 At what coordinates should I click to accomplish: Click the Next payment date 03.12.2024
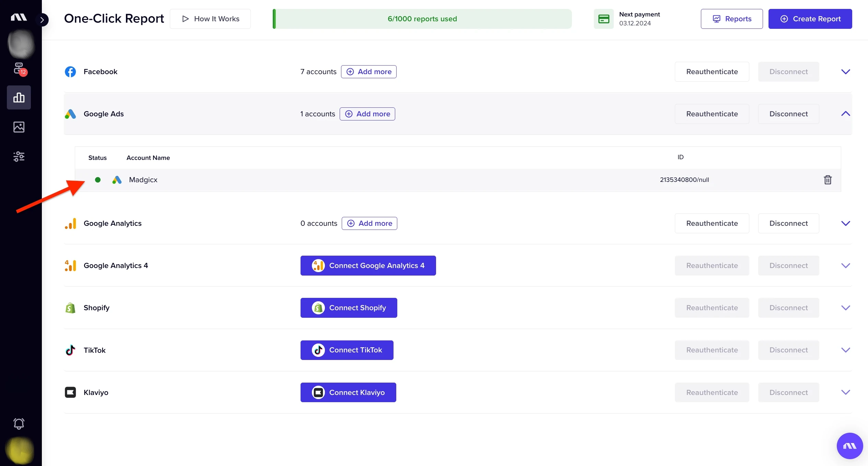tap(635, 23)
